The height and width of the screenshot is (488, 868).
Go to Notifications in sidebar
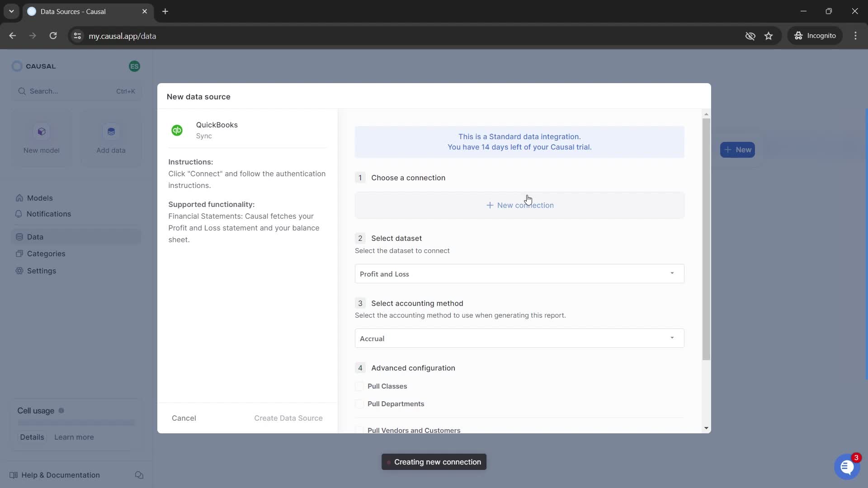(x=49, y=214)
